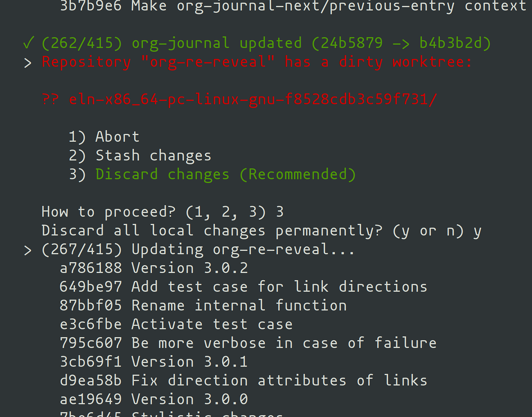Click commit hash ae19649

pos(91,399)
